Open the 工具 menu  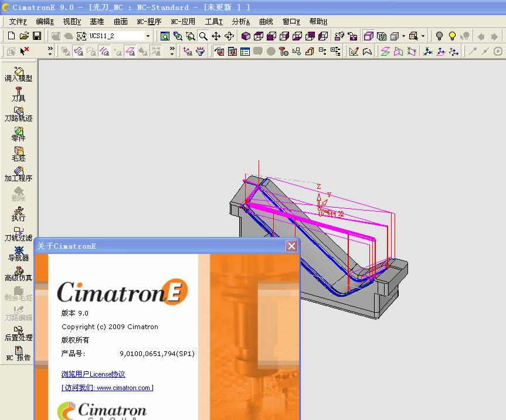click(x=213, y=22)
